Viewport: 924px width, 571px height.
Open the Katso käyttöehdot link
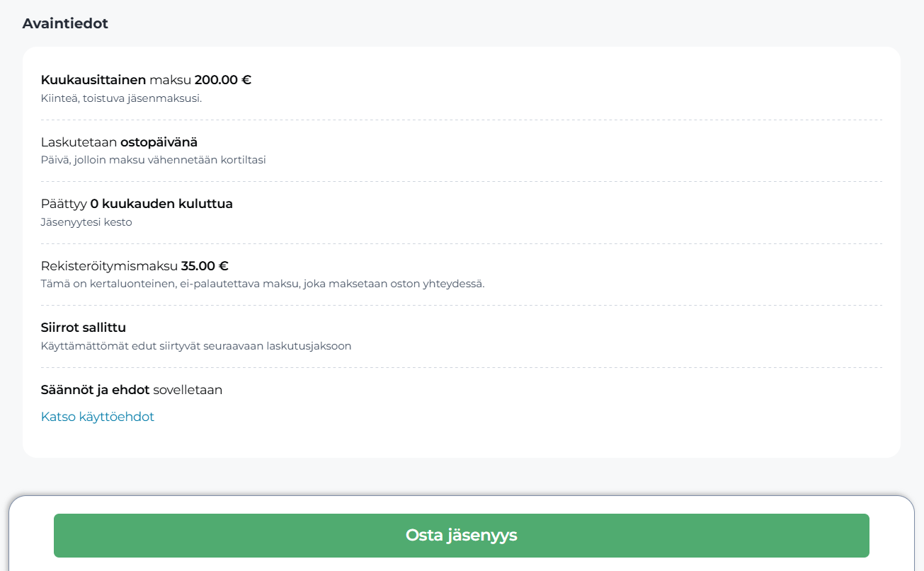click(98, 417)
